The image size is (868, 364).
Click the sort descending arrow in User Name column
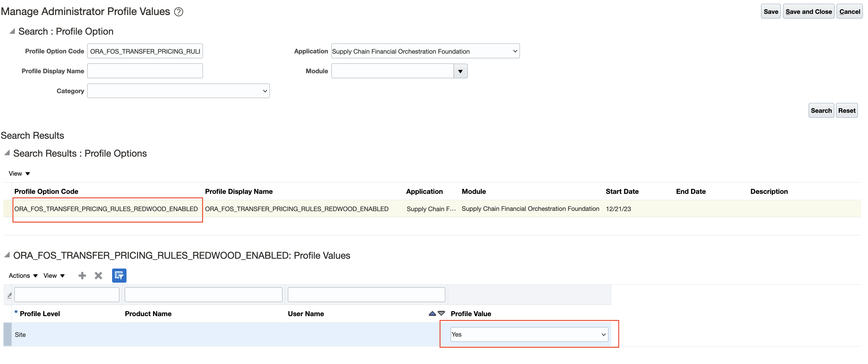pos(441,314)
